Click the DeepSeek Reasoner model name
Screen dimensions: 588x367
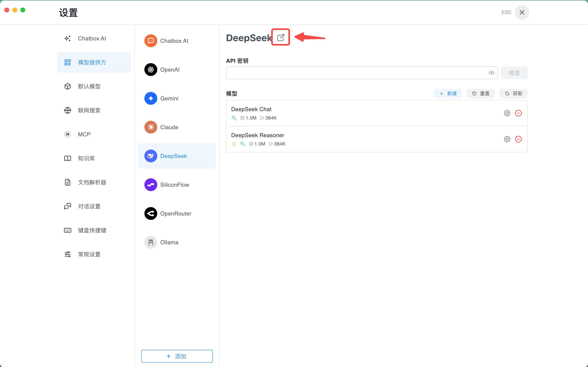tap(257, 135)
